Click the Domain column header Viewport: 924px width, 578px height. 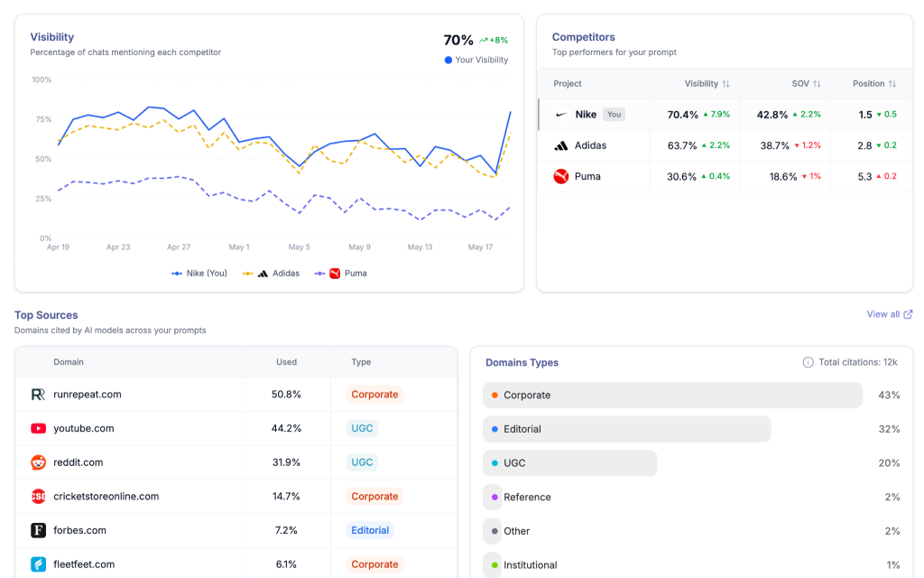[x=69, y=362]
